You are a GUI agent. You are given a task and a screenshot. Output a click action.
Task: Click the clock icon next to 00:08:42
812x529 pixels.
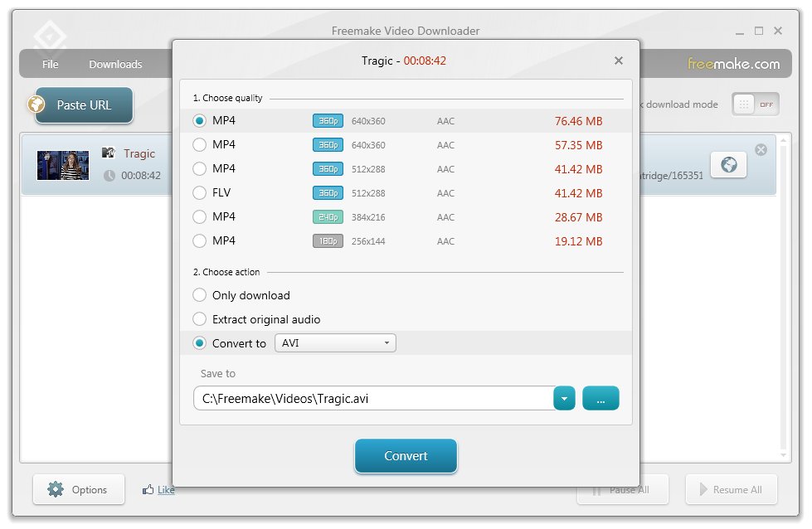tap(109, 176)
